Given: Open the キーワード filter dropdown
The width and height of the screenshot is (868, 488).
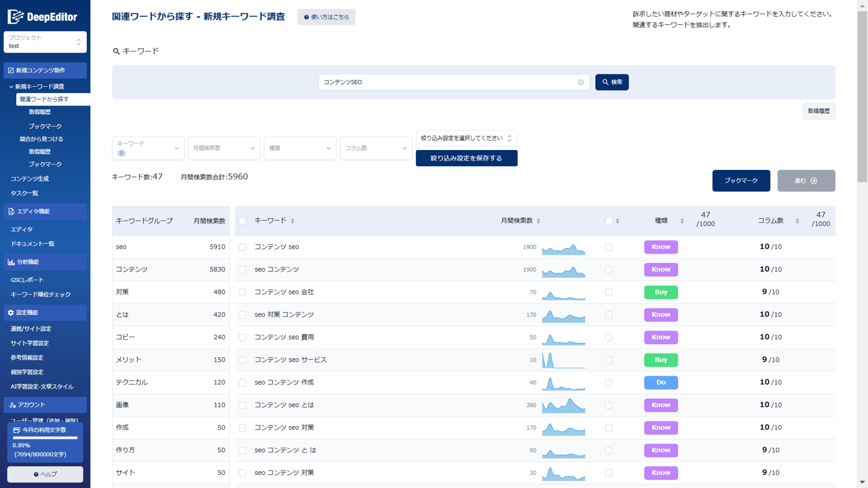Looking at the screenshot, I should pos(148,148).
